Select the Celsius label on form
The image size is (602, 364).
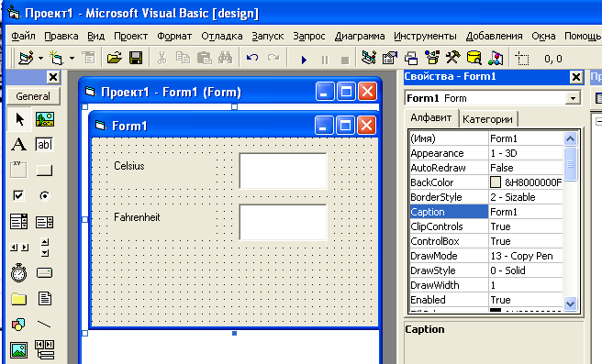129,166
